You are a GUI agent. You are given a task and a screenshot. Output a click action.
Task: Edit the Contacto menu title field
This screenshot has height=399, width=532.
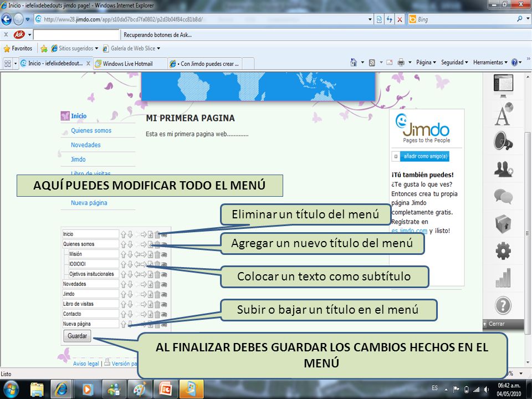click(x=90, y=314)
